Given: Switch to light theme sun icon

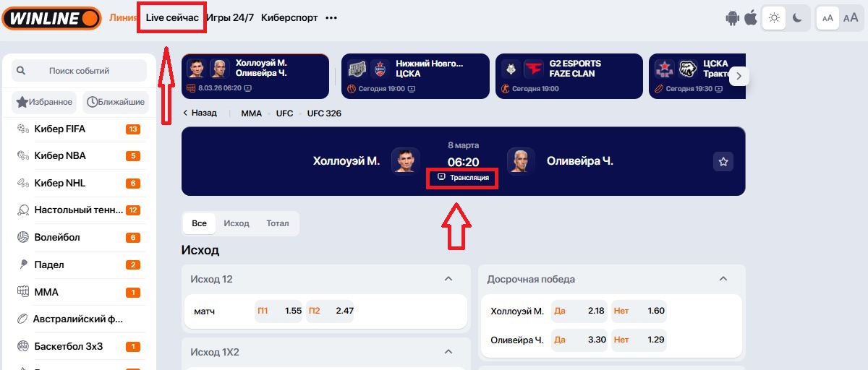Looking at the screenshot, I should [x=774, y=18].
